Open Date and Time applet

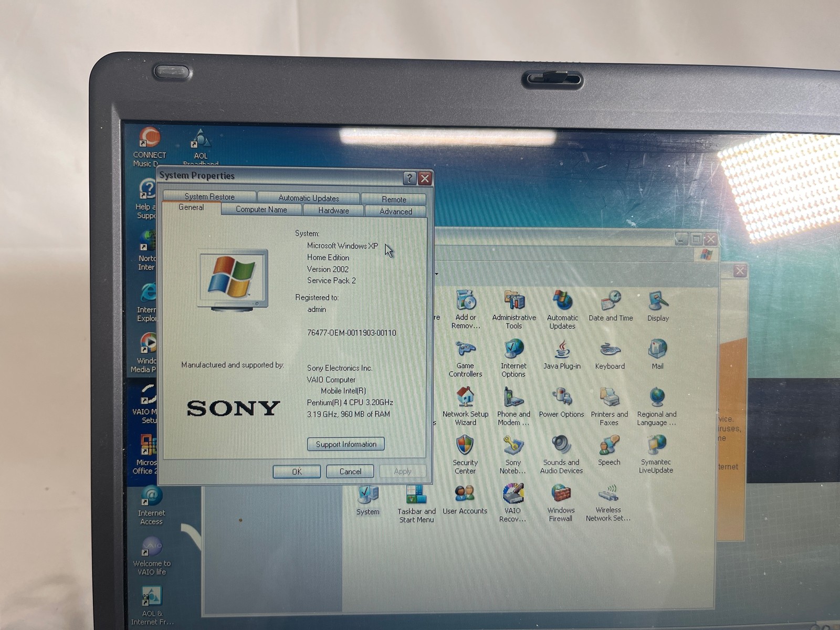tap(611, 306)
